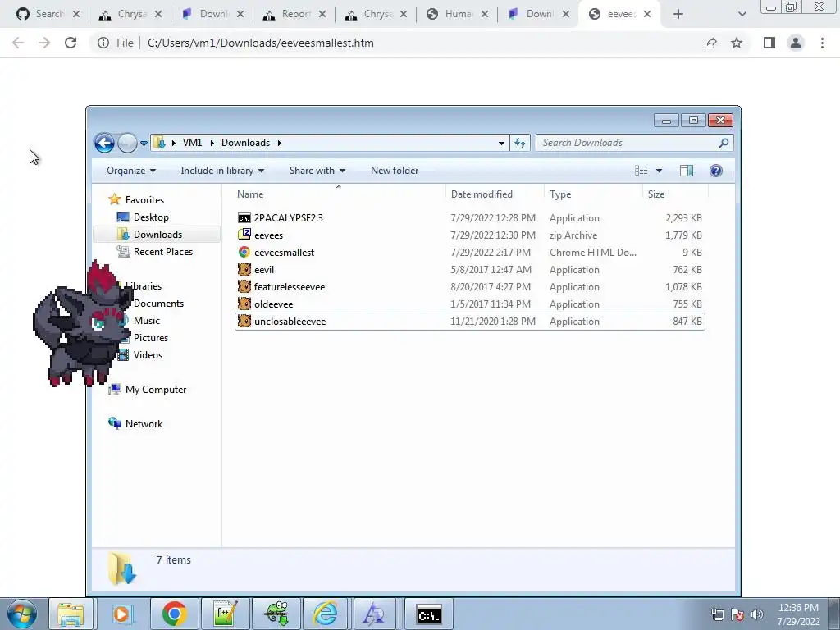Select Pictures library in navigation pane
Viewport: 840px width, 630px height.
(x=151, y=337)
